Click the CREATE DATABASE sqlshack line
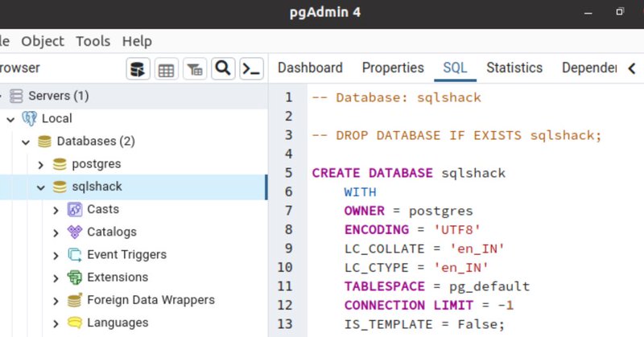This screenshot has width=644, height=337. pyautogui.click(x=409, y=173)
